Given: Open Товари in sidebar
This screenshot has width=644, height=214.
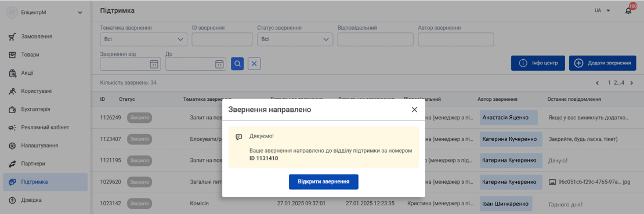Looking at the screenshot, I should 45,55.
